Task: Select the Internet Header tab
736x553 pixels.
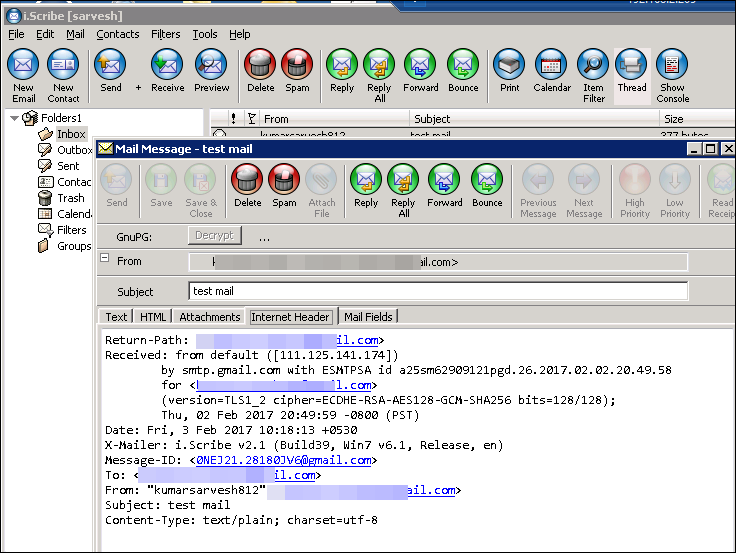Action: coord(290,317)
